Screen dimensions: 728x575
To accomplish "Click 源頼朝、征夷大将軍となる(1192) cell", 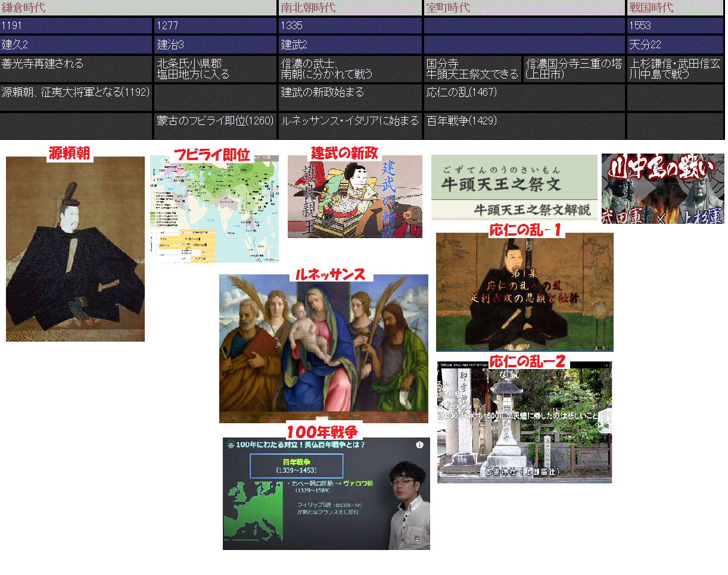I will (76, 98).
